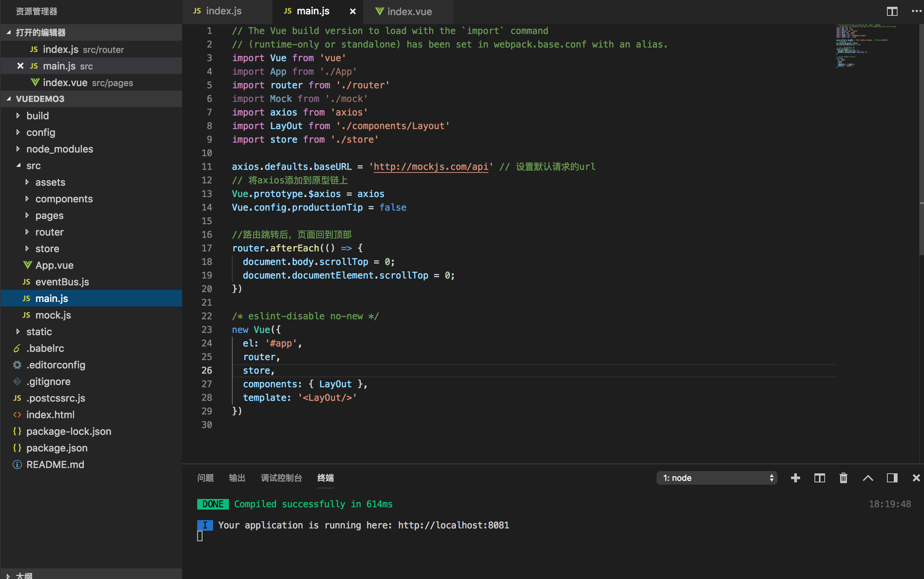Expand the pages folder

coord(27,215)
